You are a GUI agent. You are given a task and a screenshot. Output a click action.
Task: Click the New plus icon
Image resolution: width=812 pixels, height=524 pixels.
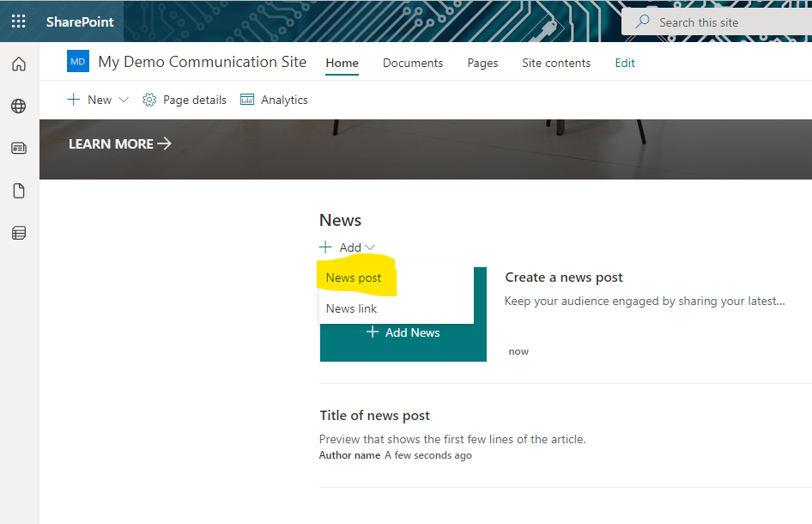click(74, 100)
